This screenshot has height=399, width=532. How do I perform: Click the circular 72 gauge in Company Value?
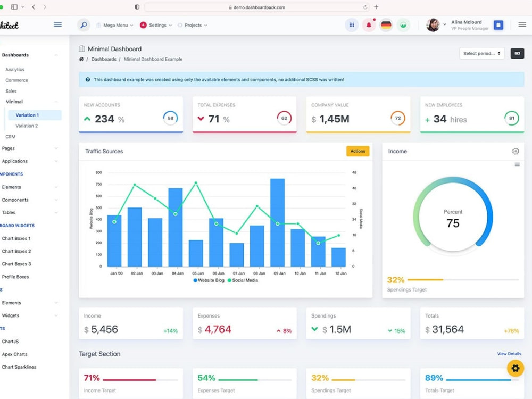397,118
